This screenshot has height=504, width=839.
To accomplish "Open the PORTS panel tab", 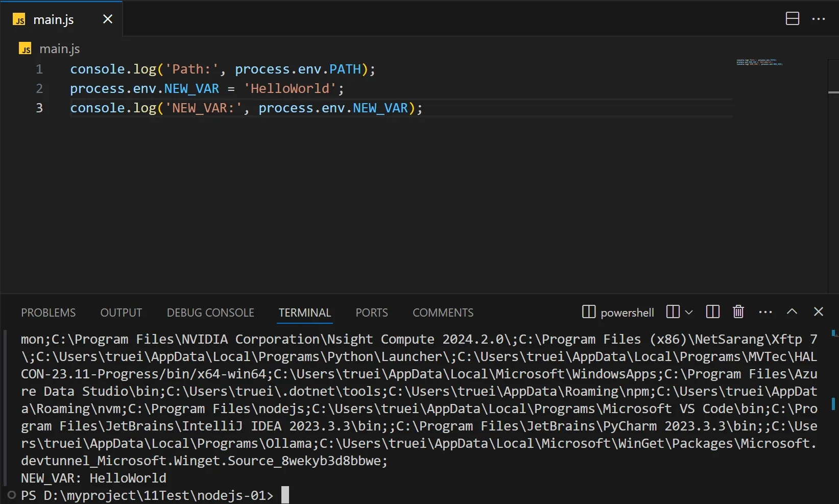I will (372, 313).
